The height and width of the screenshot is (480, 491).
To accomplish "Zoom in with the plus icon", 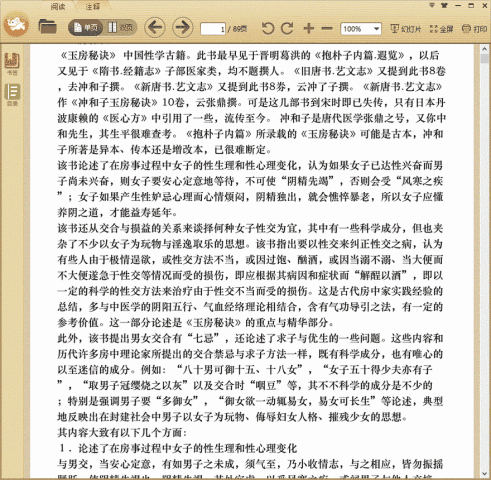I will [x=309, y=28].
